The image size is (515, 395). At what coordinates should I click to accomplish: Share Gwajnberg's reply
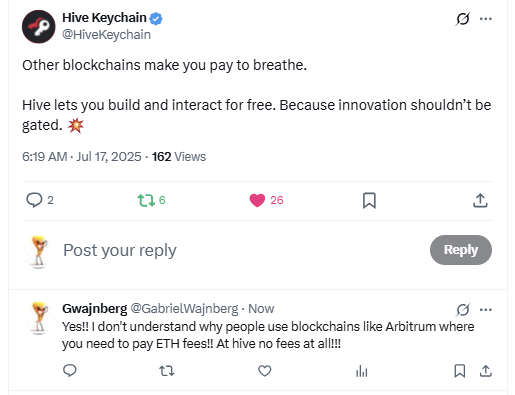(x=486, y=371)
